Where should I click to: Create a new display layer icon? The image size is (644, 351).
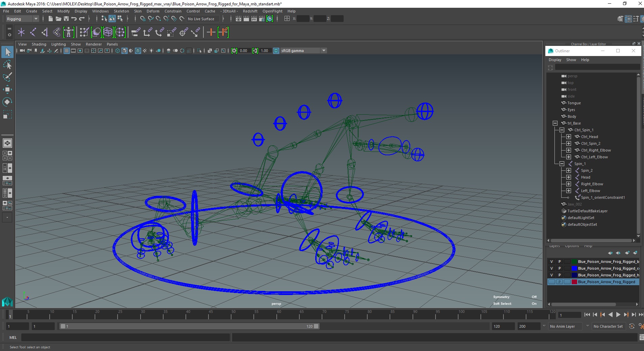coord(627,253)
